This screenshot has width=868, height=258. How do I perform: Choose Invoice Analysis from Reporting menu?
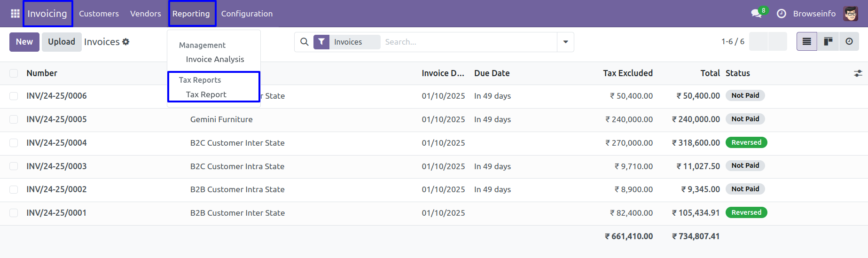215,59
